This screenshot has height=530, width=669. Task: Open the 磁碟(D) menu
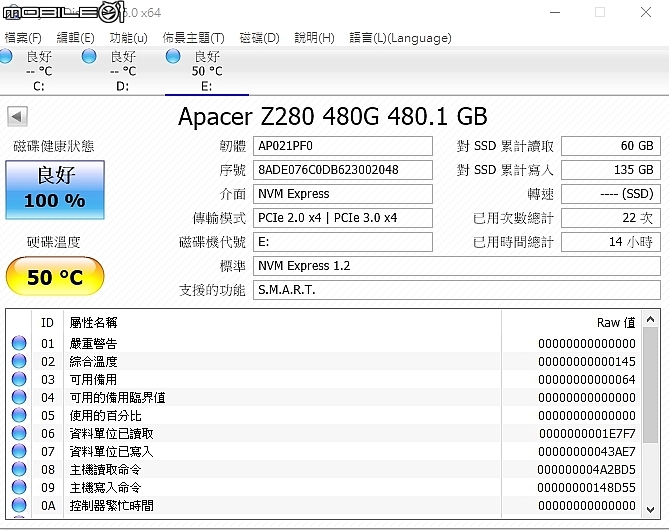pos(259,38)
